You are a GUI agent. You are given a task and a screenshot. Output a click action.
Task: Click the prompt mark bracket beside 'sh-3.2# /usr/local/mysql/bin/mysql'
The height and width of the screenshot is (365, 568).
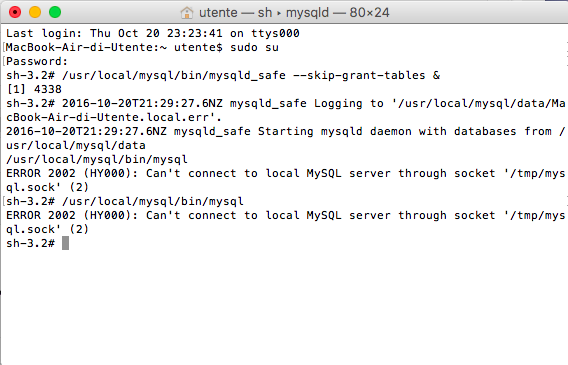click(x=4, y=201)
